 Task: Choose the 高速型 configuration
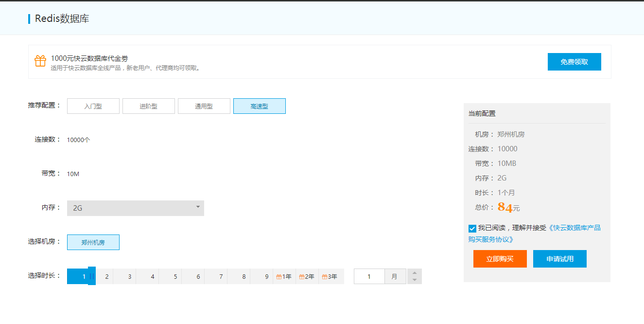[260, 106]
